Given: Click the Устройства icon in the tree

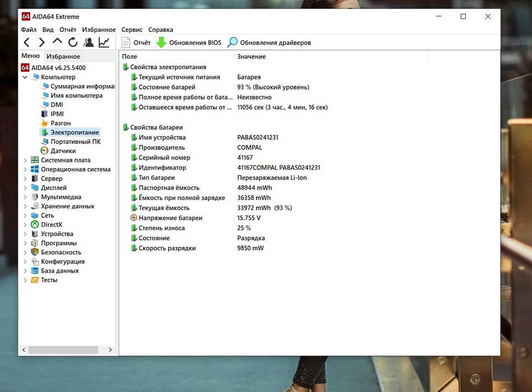Looking at the screenshot, I should click(35, 234).
